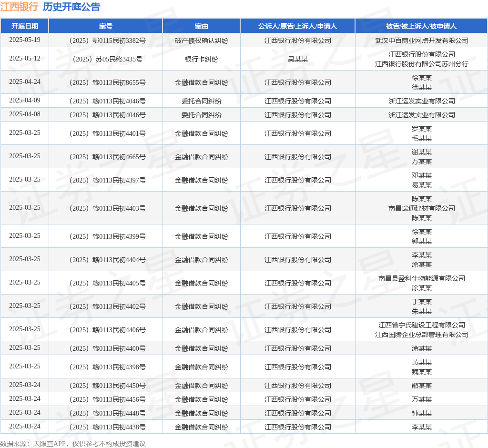Click the 破产债权确认纠纷 cause cell
The image size is (488, 448).
click(202, 41)
